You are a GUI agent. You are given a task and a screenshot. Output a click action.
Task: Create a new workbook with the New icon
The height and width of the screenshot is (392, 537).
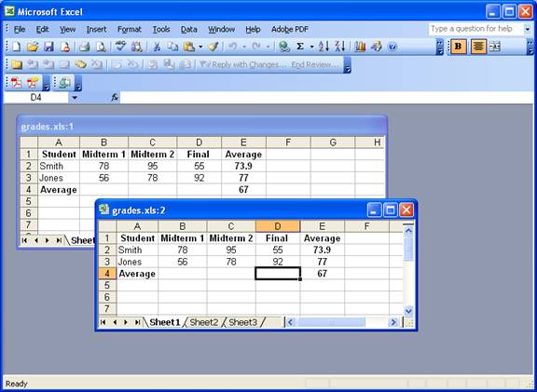(16, 47)
